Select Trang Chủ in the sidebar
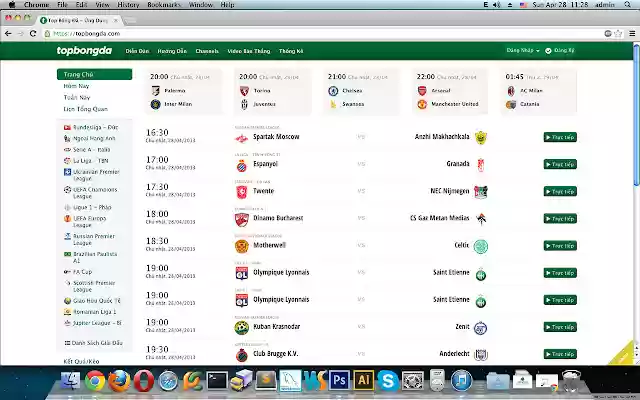This screenshot has width=640, height=400. [x=94, y=74]
